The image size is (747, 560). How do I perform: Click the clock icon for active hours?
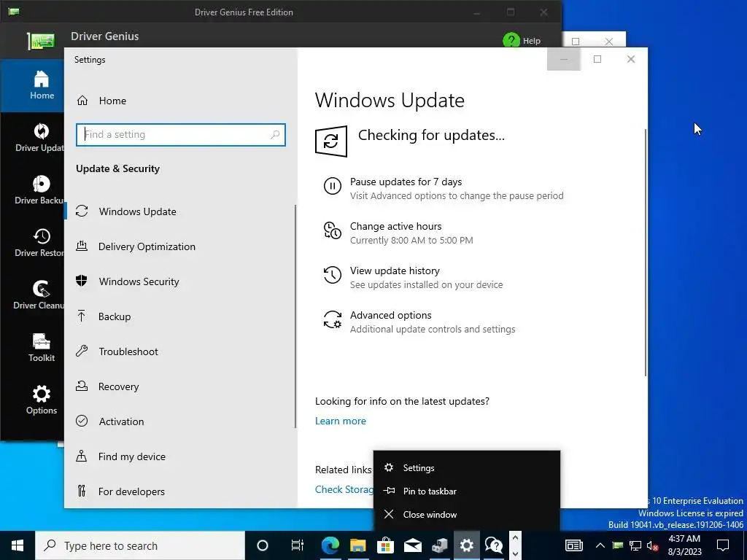point(333,230)
